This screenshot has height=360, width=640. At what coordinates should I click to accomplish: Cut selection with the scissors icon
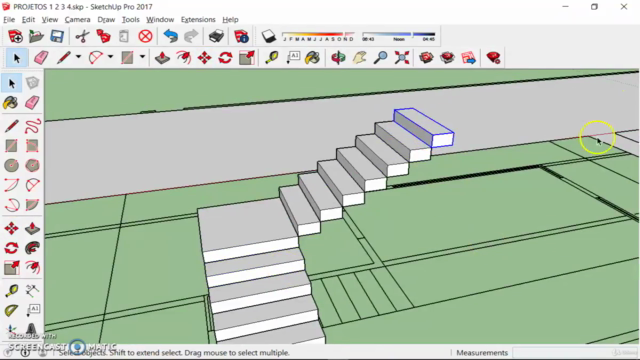click(82, 36)
